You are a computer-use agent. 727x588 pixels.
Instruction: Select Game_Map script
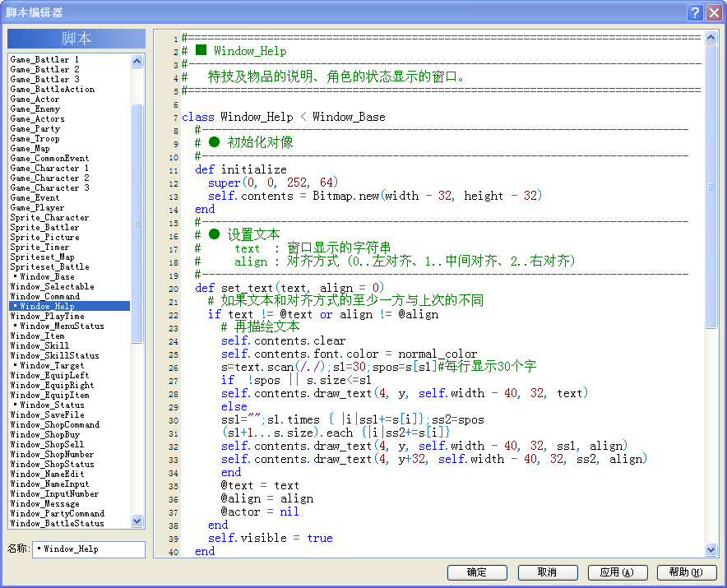click(x=70, y=148)
